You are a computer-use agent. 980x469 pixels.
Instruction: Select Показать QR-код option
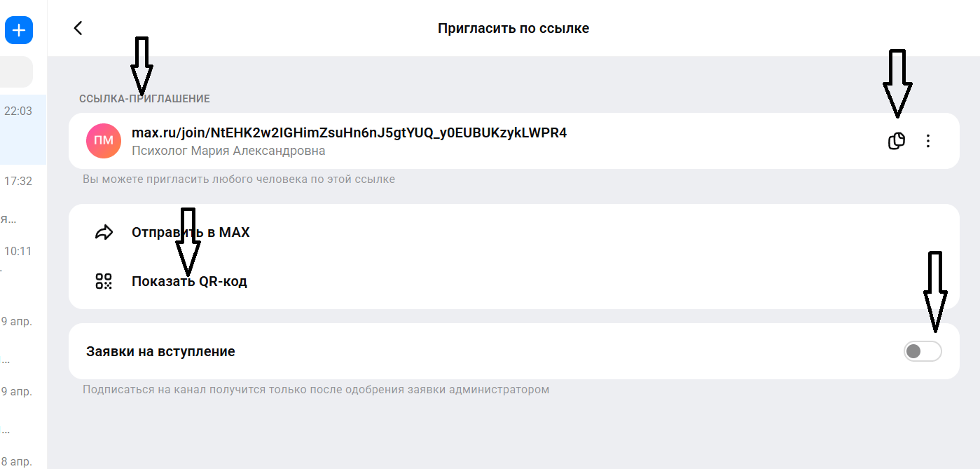click(189, 281)
